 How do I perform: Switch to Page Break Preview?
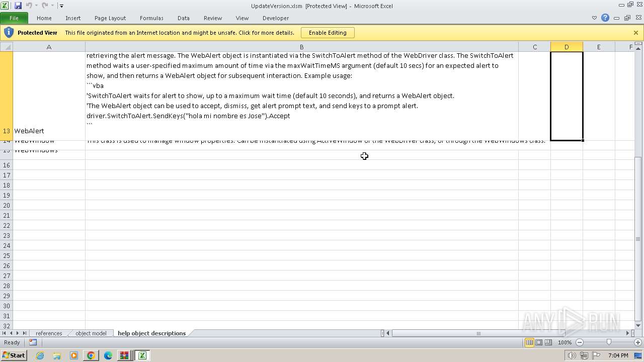pyautogui.click(x=548, y=342)
